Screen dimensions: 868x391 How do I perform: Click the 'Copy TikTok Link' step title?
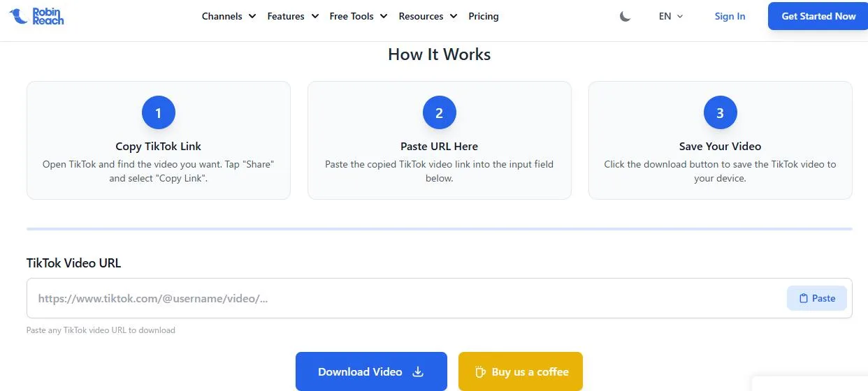[159, 147]
